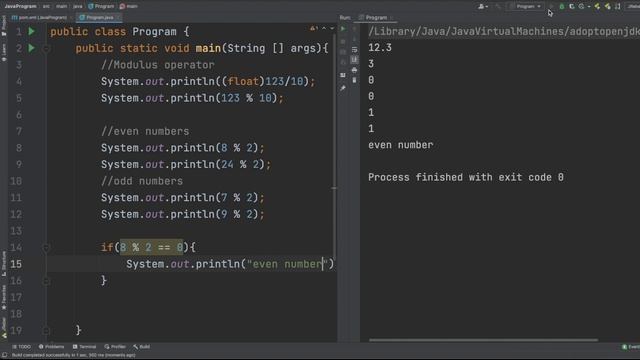This screenshot has width=640, height=360.
Task: Click line number 15 in the gutter
Action: tap(16, 264)
